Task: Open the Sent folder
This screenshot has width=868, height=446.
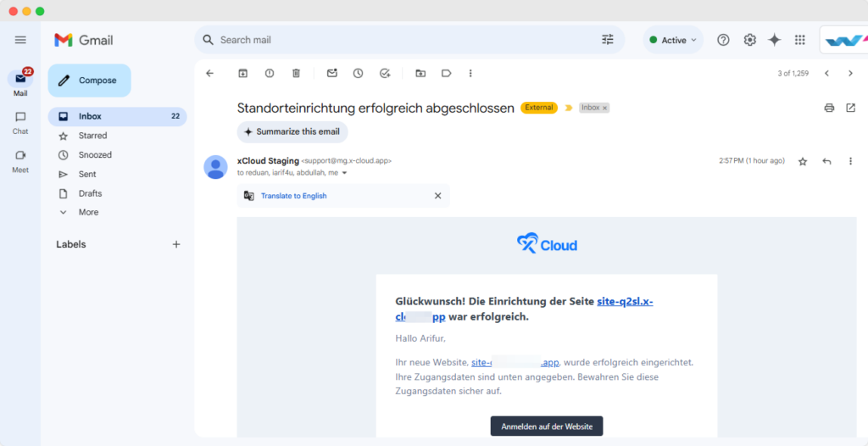Action: 87,174
